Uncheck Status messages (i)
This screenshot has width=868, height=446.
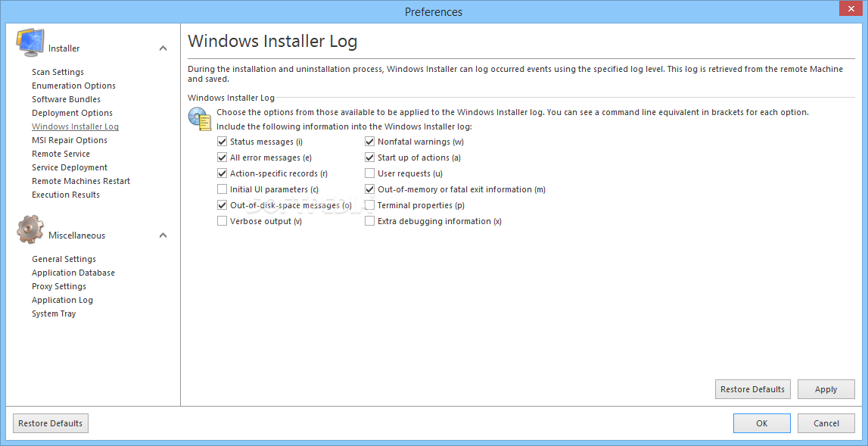[x=222, y=142]
